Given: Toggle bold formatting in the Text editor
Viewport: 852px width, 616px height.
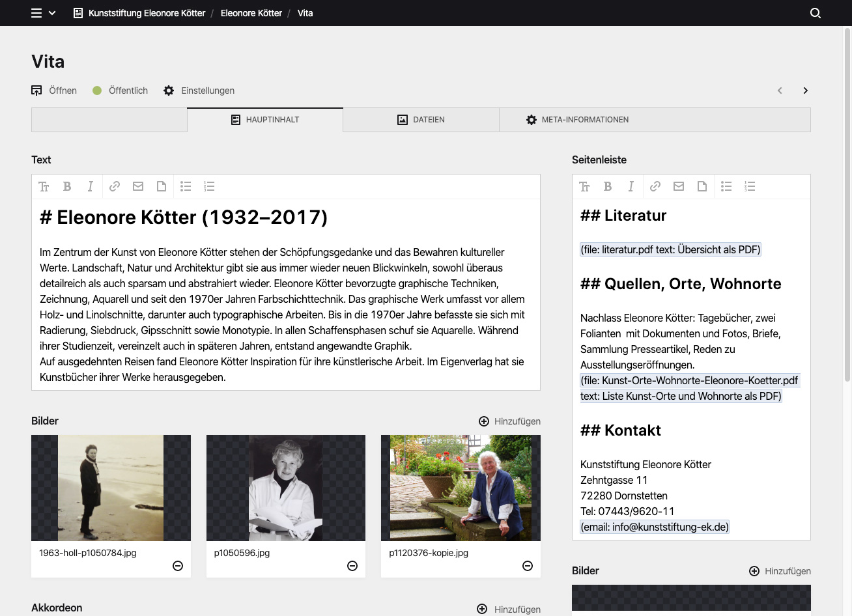Looking at the screenshot, I should click(67, 186).
